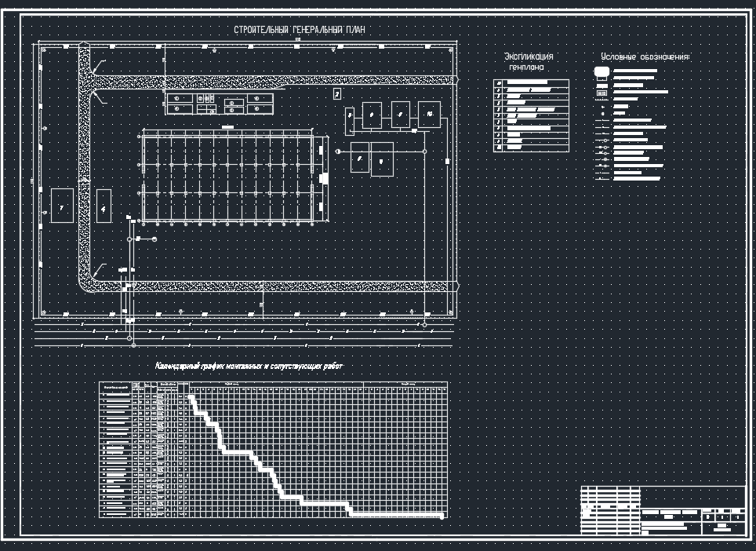Screen dimensions: 756x551
Task: Select the site rectangle numbered 7
Action: pos(62,206)
